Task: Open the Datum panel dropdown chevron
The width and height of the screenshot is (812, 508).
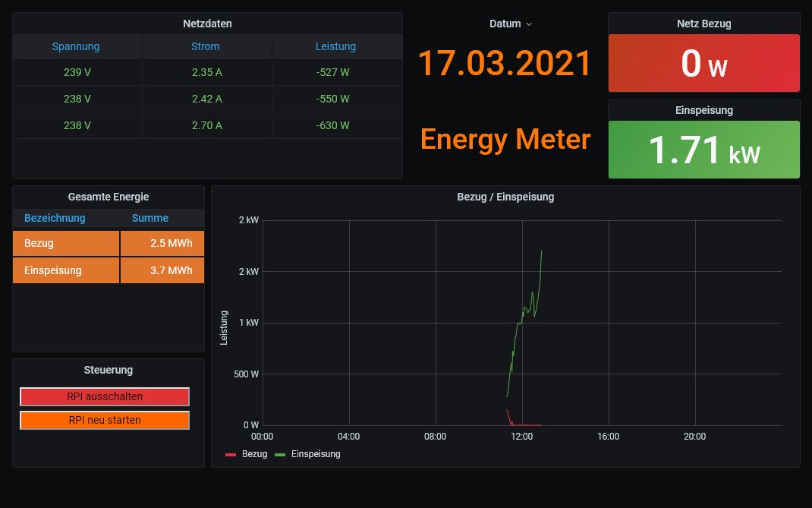Action: tap(529, 24)
